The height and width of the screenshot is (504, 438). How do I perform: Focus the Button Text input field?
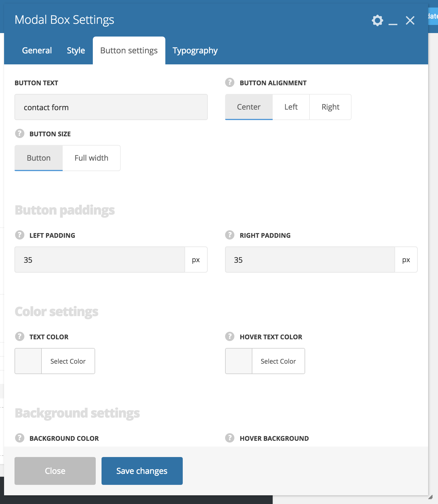pyautogui.click(x=111, y=107)
